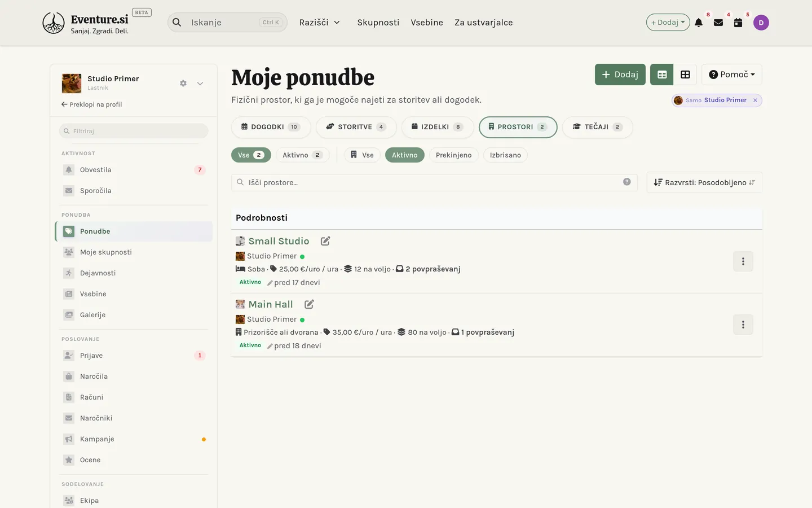
Task: Open Dejavnosti in the sidebar
Action: coord(134,273)
